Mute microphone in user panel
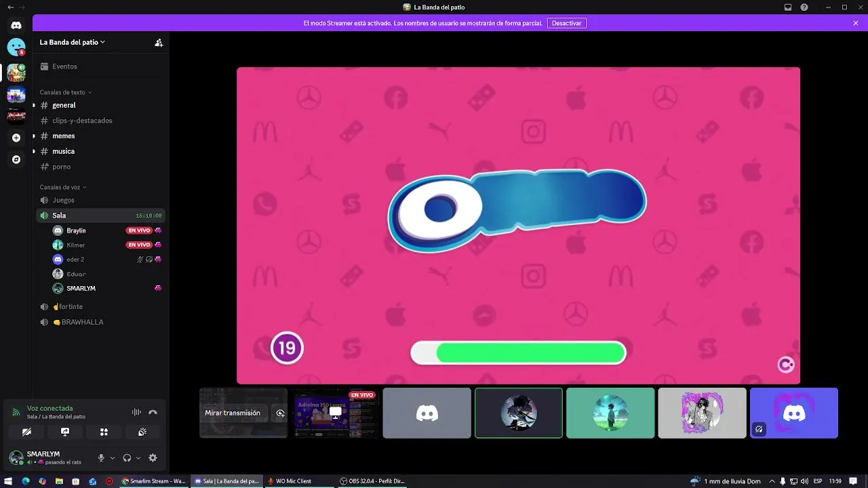This screenshot has width=868, height=488. pyautogui.click(x=101, y=458)
